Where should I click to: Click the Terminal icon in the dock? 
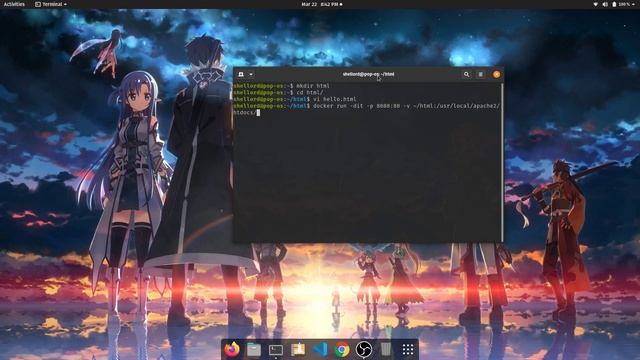pyautogui.click(x=276, y=350)
